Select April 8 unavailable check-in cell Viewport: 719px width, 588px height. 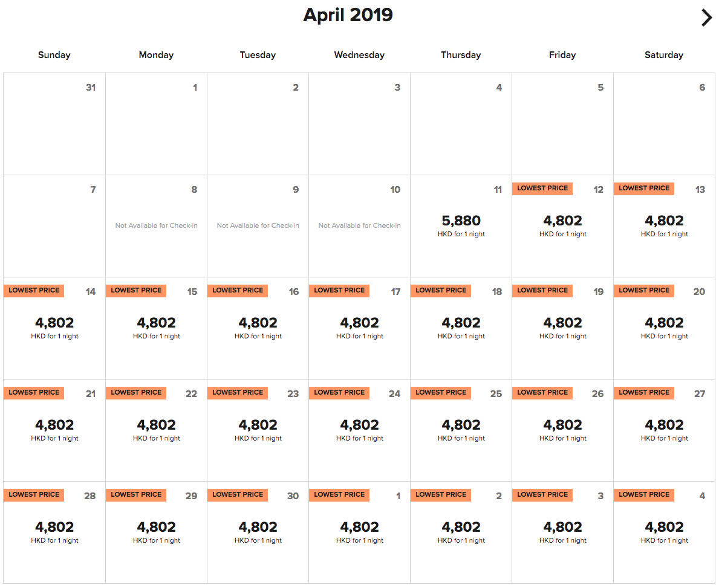click(156, 226)
